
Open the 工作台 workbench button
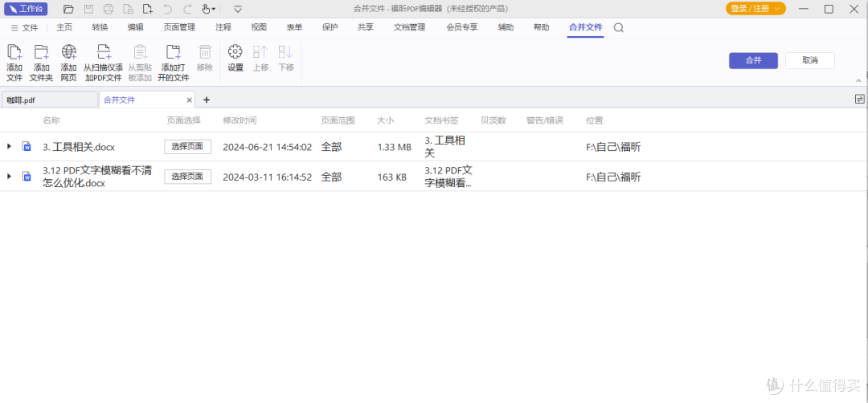click(x=26, y=9)
